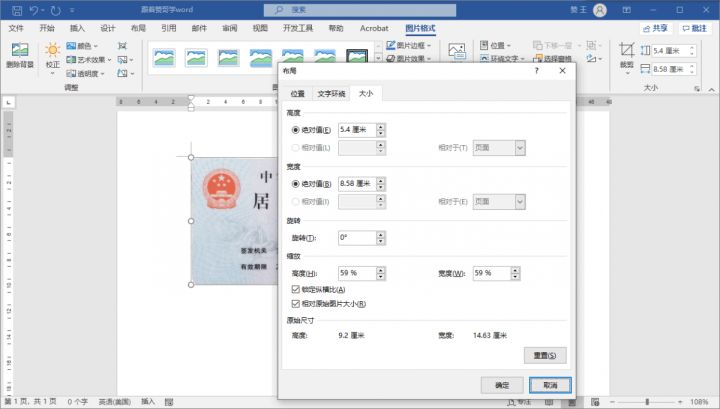Click the Undo arrow icon
Image resolution: width=720 pixels, height=409 pixels.
coord(34,10)
